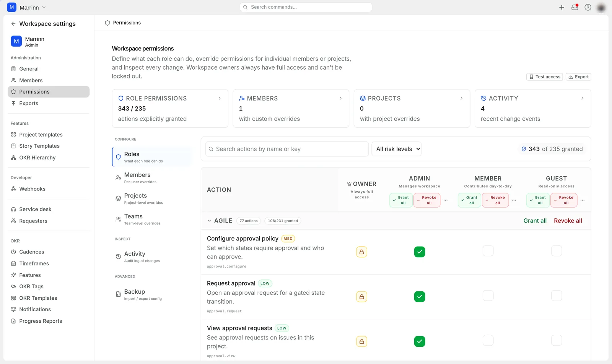This screenshot has height=364, width=612.
Task: Check Guest for View approval requests
Action: (x=557, y=340)
